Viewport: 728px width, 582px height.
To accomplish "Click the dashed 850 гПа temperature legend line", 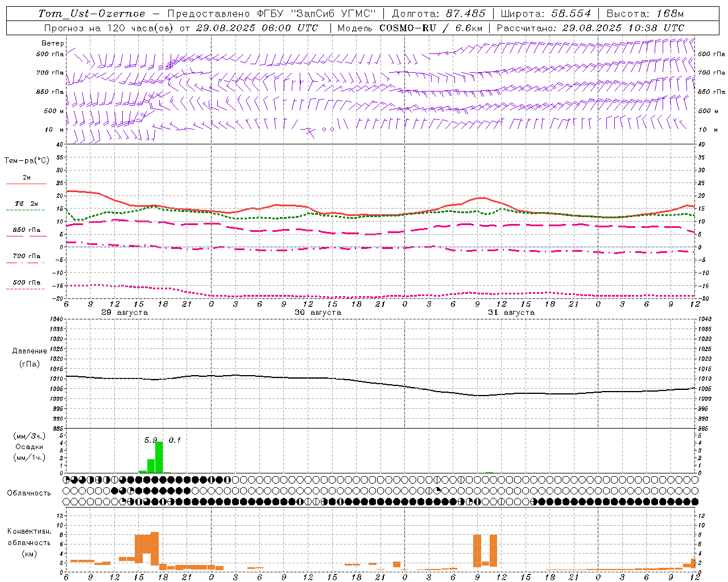I will click(x=25, y=236).
